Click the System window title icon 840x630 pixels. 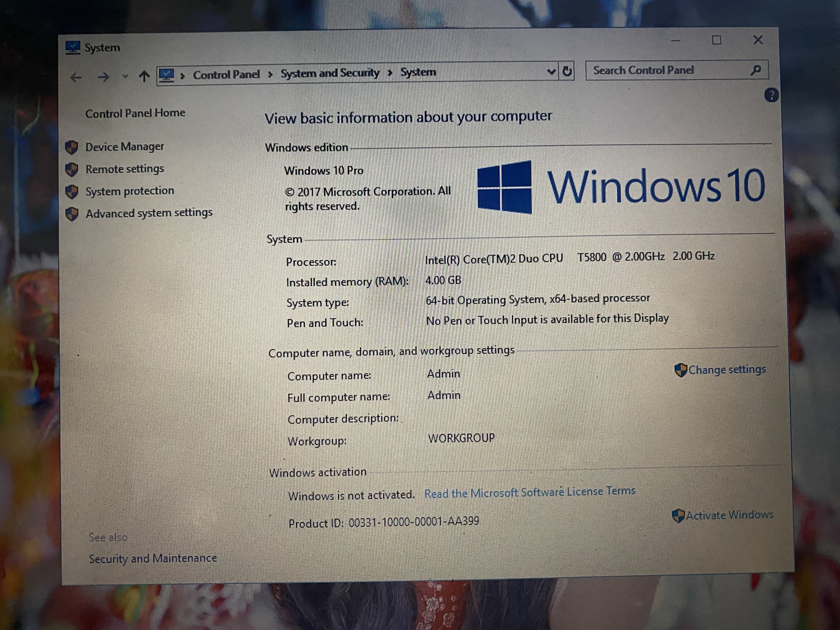tap(73, 48)
